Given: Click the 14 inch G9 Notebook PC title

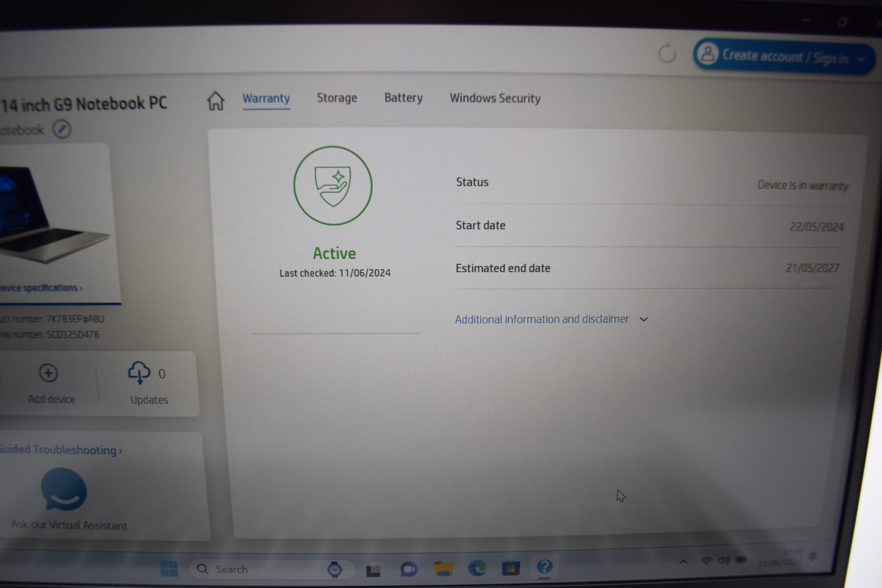Looking at the screenshot, I should tap(84, 104).
